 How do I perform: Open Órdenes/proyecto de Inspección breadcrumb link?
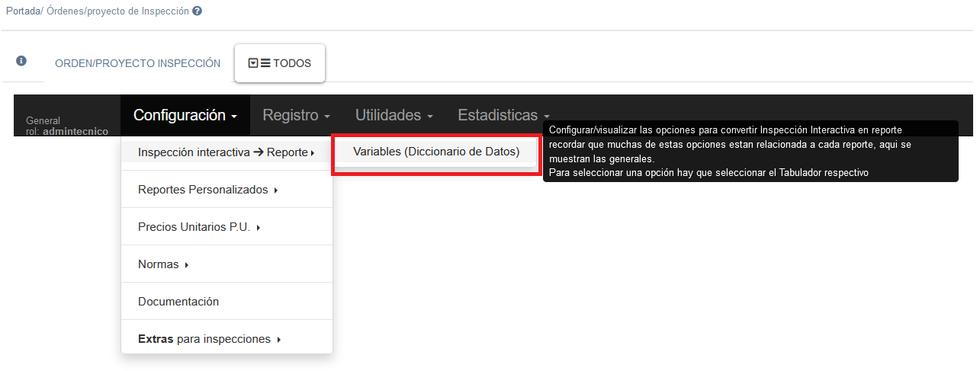[x=117, y=12]
